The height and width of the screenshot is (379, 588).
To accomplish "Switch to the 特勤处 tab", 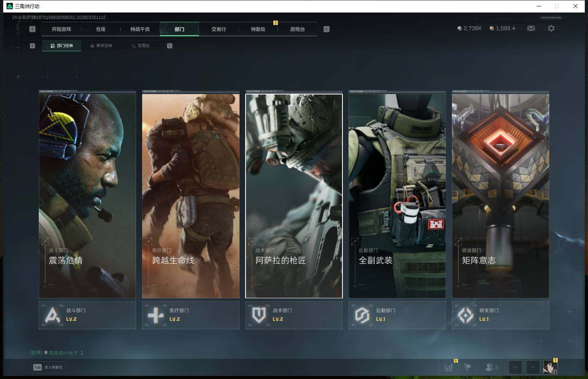I will tap(258, 29).
